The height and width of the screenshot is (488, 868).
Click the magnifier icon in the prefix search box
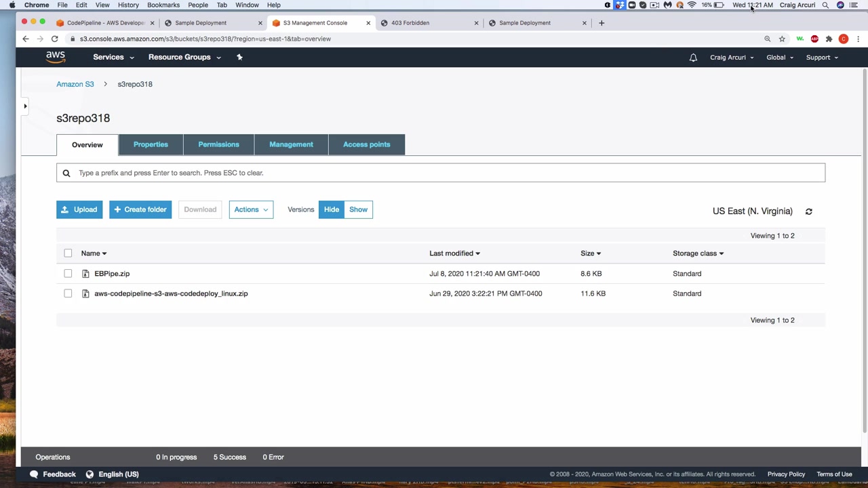[x=66, y=173]
